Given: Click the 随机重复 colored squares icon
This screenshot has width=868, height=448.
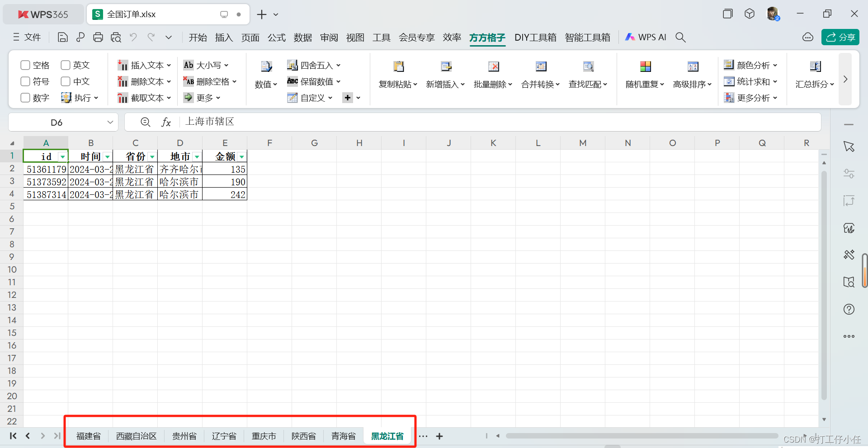Looking at the screenshot, I should pos(646,66).
